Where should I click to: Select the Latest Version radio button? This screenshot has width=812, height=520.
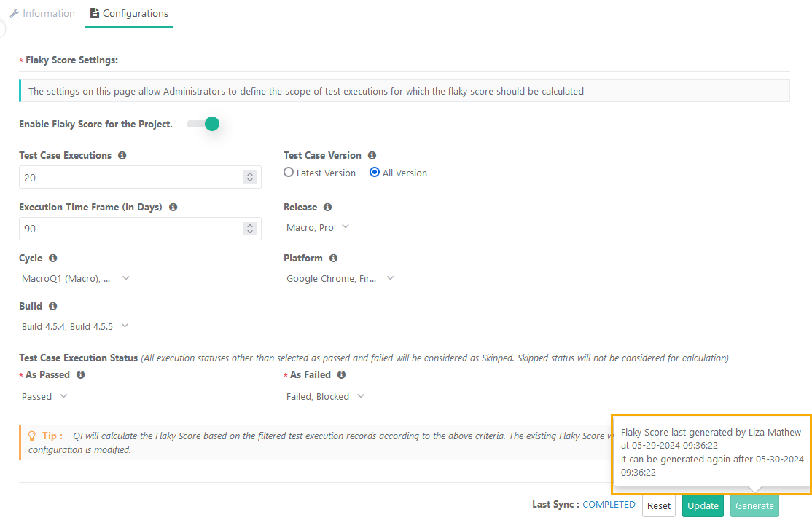[x=289, y=173]
